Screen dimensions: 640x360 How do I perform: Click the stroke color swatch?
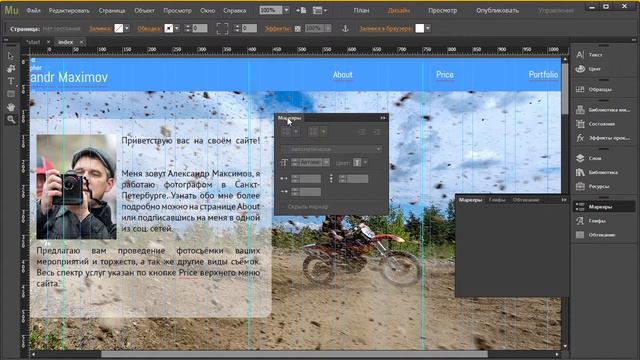[169, 28]
